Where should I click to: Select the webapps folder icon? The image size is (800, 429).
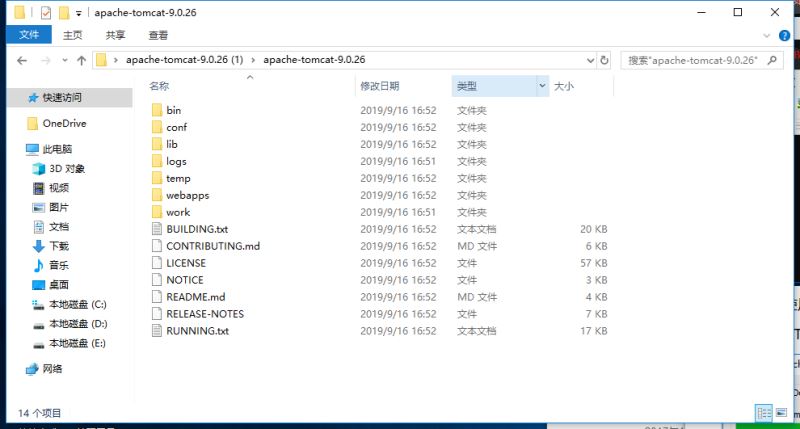click(156, 195)
